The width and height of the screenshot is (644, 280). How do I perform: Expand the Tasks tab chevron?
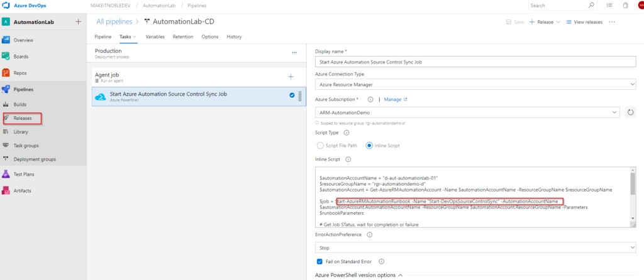click(135, 37)
